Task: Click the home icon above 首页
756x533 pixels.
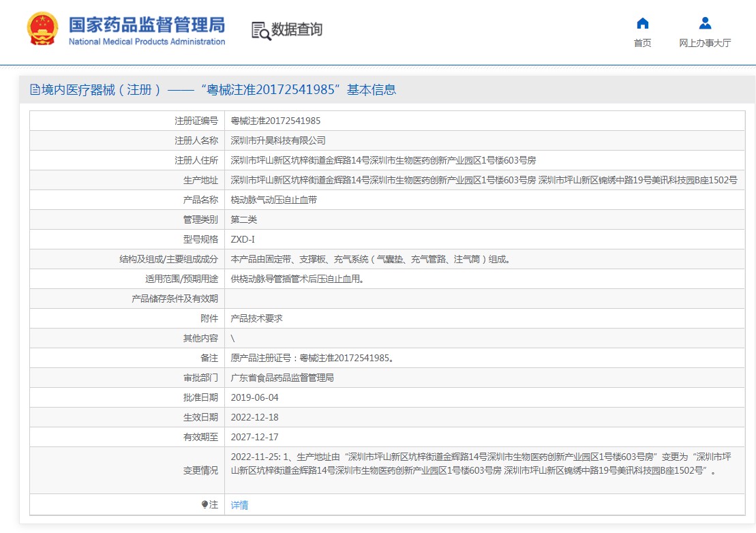Action: (642, 23)
